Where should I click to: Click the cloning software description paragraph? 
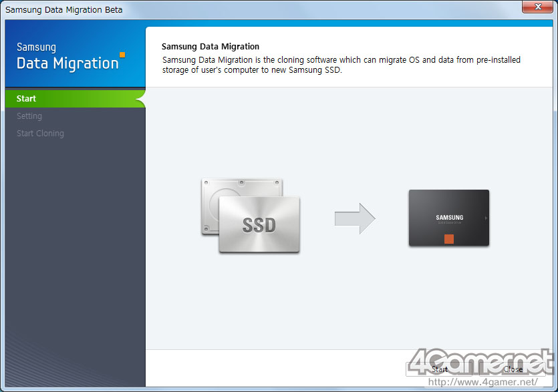tap(341, 65)
